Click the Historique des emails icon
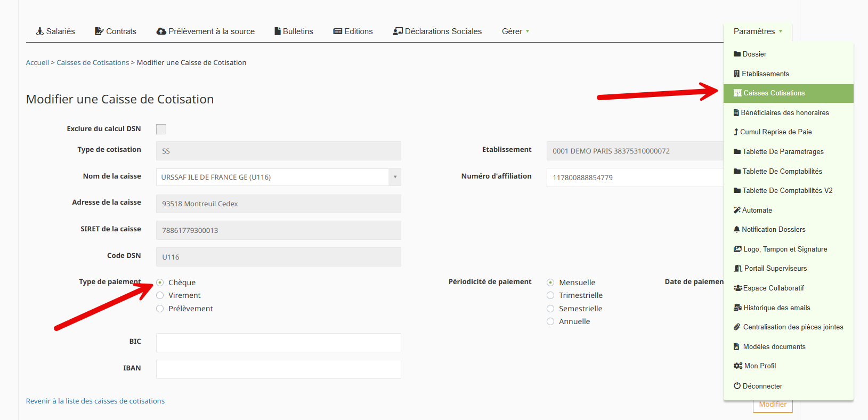This screenshot has width=868, height=420. [738, 308]
